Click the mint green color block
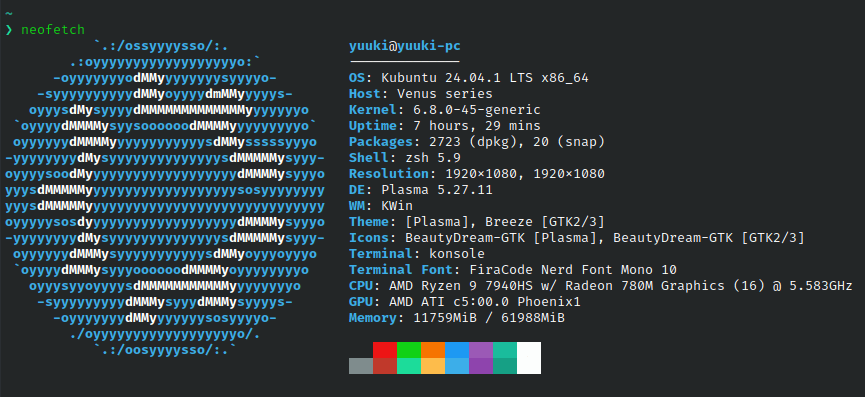 tap(409, 366)
